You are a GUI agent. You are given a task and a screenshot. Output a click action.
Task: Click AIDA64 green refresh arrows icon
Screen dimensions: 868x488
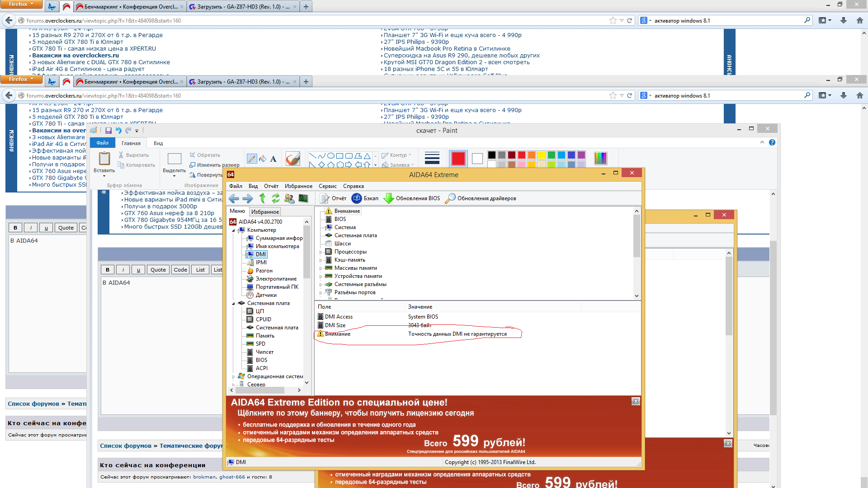(275, 198)
